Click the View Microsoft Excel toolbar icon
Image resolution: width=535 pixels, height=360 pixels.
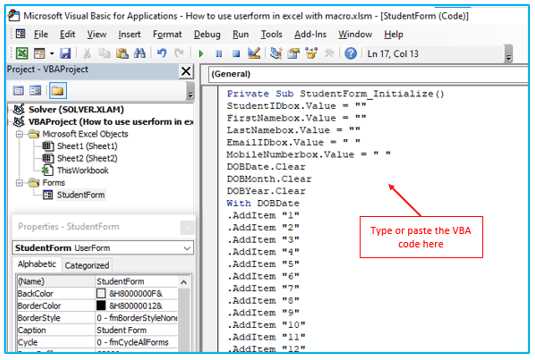click(x=22, y=53)
